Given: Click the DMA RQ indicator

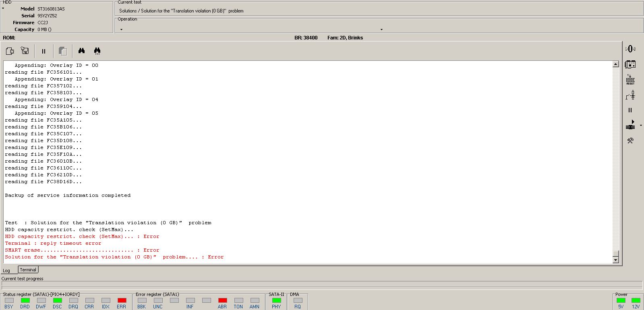Looking at the screenshot, I should (x=298, y=300).
